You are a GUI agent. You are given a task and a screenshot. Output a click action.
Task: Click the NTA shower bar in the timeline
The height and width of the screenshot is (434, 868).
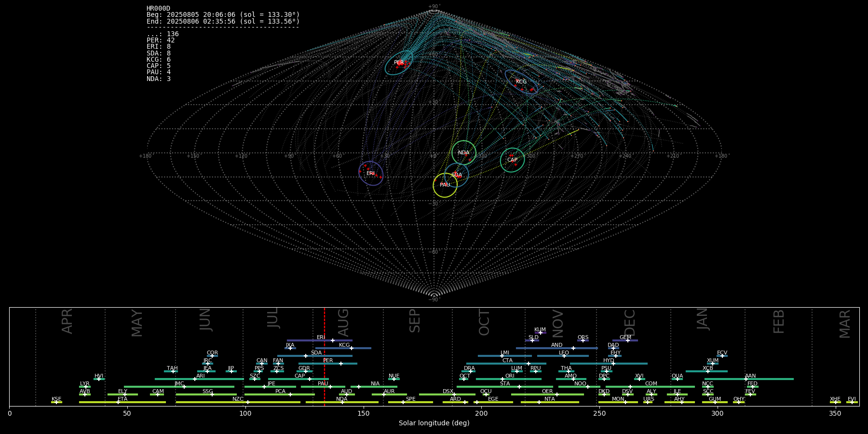[550, 402]
